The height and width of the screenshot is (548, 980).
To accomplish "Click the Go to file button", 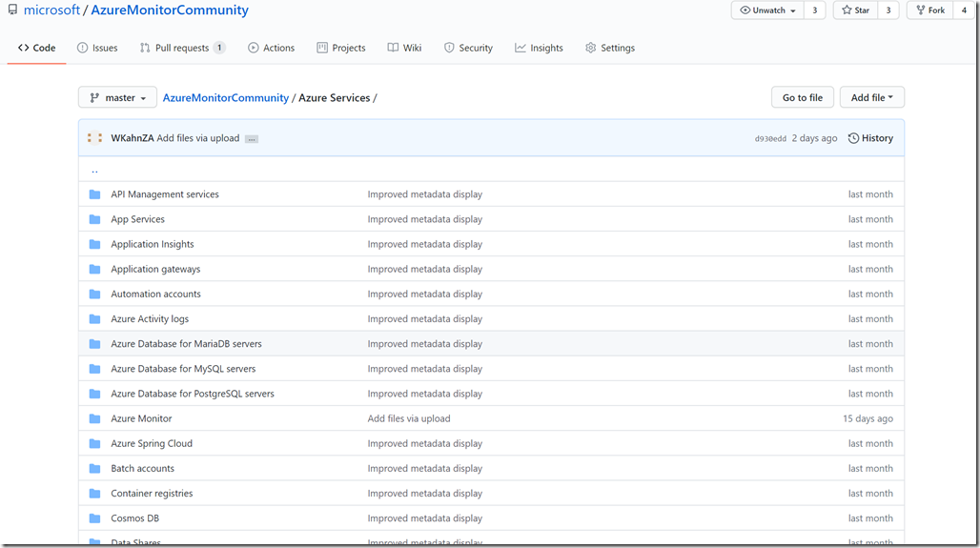I will point(803,97).
